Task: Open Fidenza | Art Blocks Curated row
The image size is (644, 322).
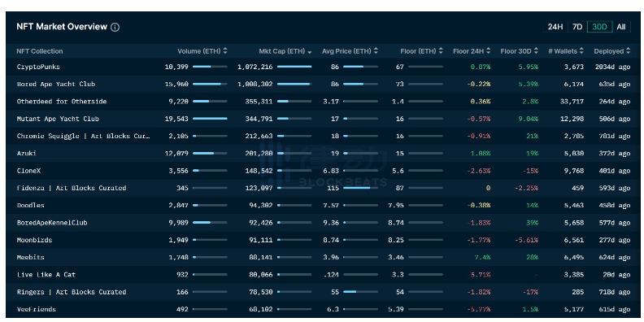Action: point(324,188)
